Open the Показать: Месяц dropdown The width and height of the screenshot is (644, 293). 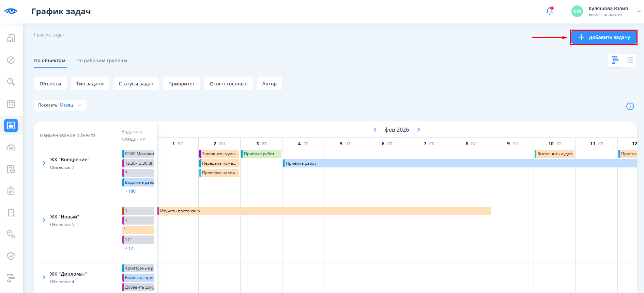[x=60, y=105]
